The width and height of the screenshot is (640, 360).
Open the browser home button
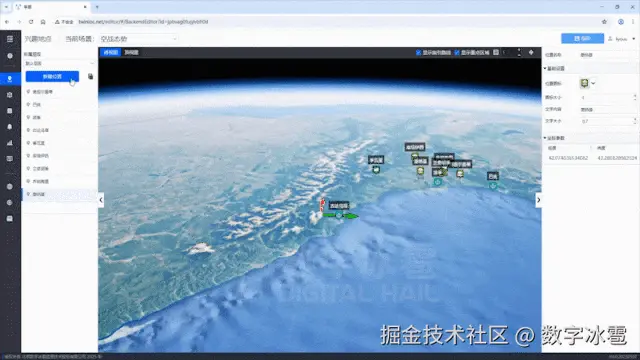click(x=43, y=22)
